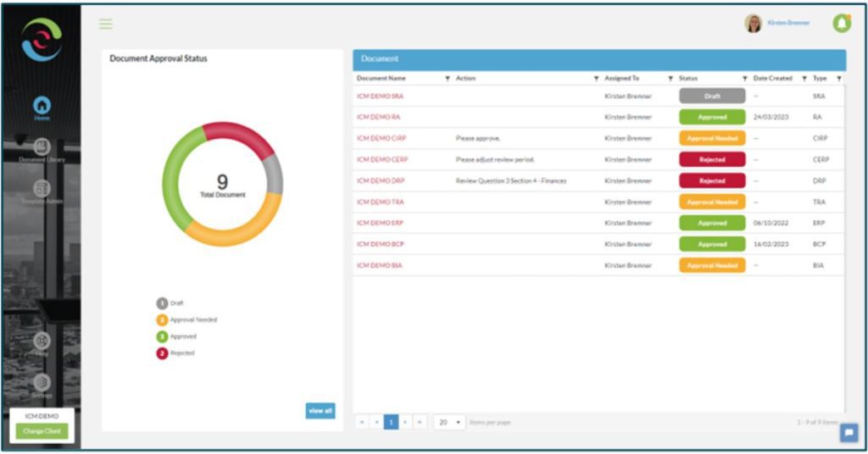The image size is (868, 454).
Task: Open the items per page dropdown
Action: [x=449, y=423]
